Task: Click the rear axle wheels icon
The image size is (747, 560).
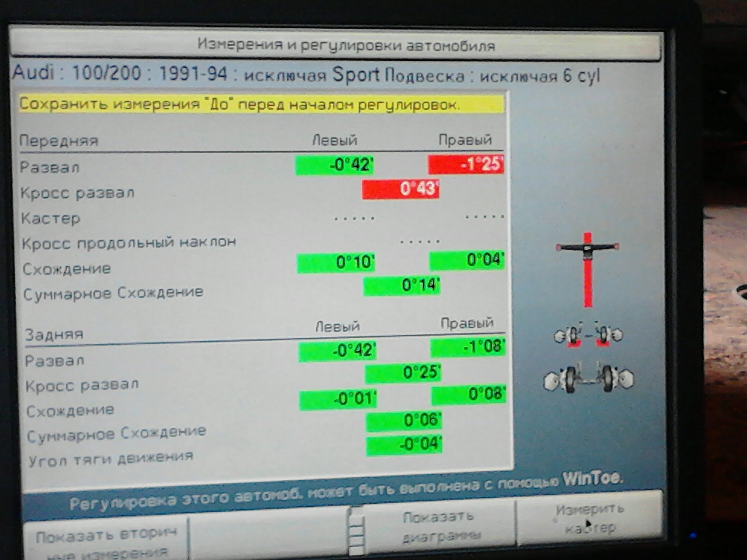Action: [589, 379]
